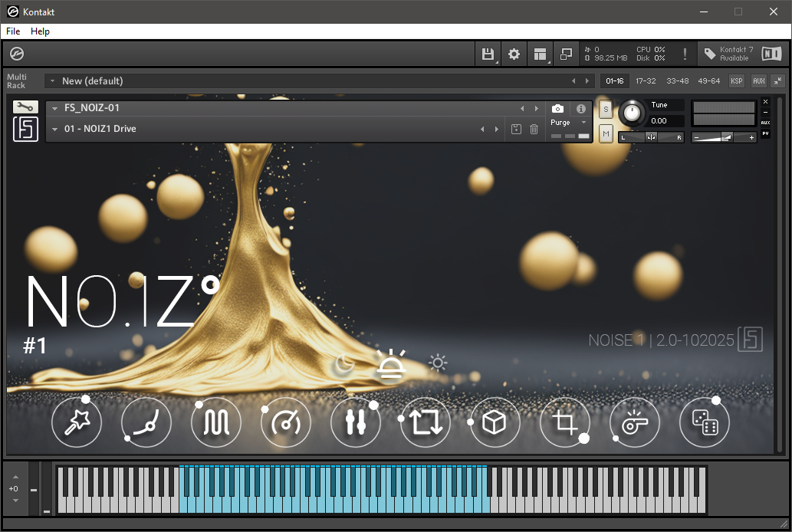Open the mixer faders page
The image size is (792, 532).
coord(356,422)
